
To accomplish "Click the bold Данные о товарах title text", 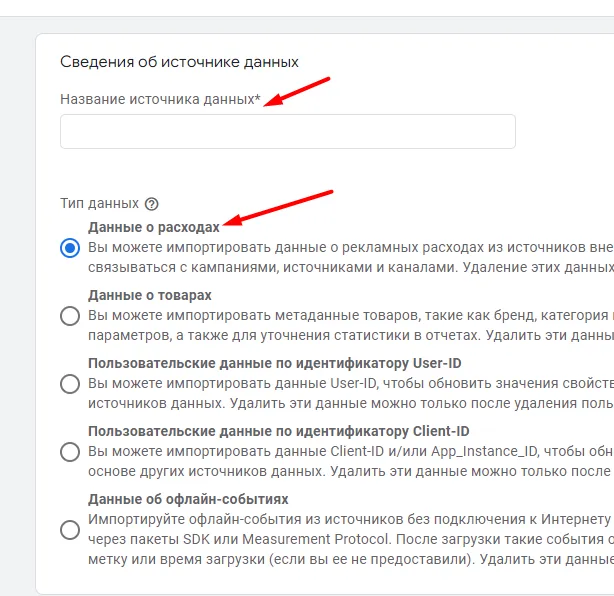I will pos(150,295).
